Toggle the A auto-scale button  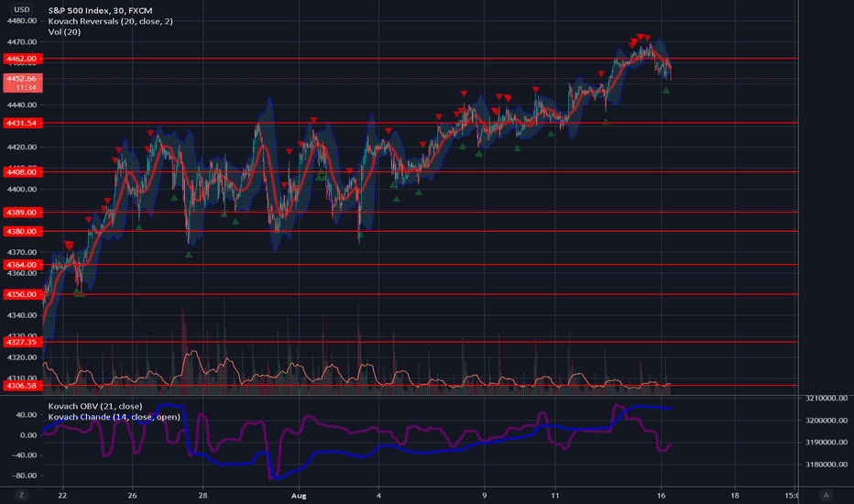[x=826, y=495]
